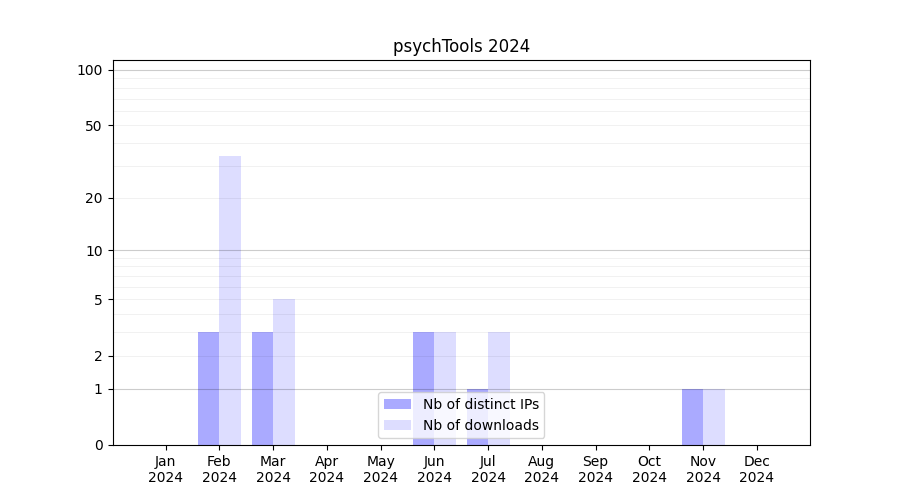The image size is (900, 500).
Task: Click the 'Nb of distinct IPs' legend label
Action: (481, 404)
